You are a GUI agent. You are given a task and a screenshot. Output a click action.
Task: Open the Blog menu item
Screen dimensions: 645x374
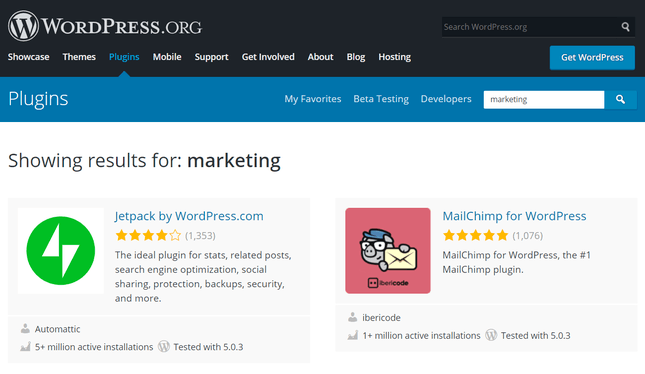click(356, 57)
